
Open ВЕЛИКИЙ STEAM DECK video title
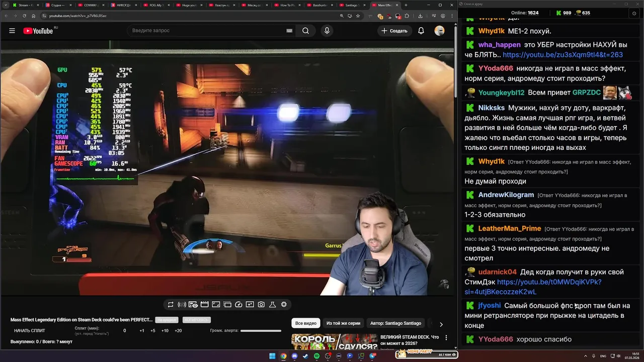click(410, 340)
